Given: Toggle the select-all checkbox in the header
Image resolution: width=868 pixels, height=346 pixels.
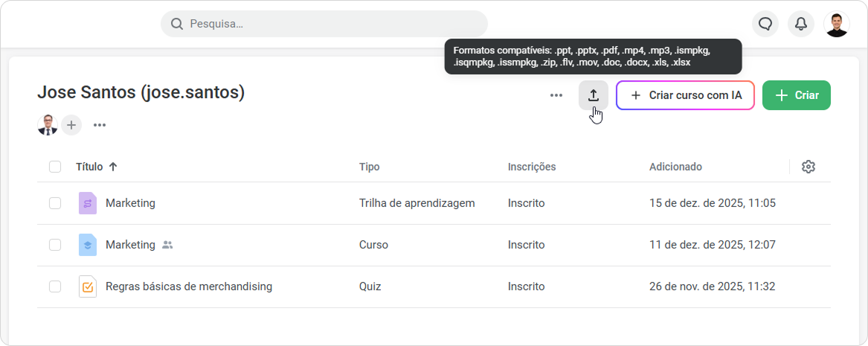Looking at the screenshot, I should click(55, 167).
